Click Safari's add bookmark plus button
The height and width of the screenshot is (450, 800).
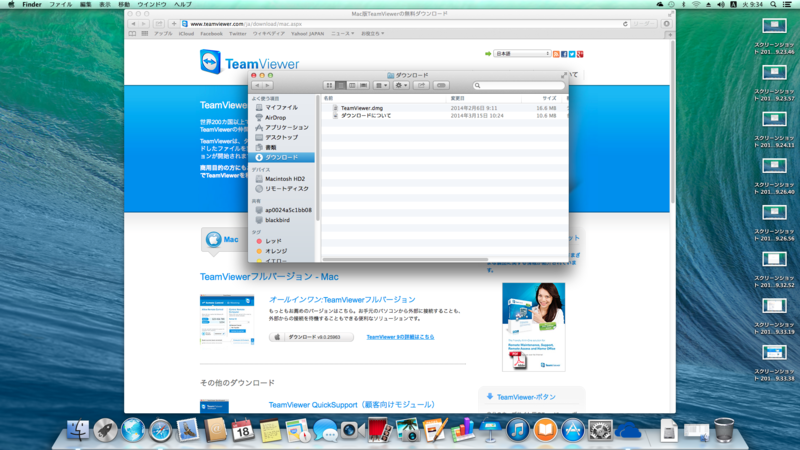pos(174,24)
